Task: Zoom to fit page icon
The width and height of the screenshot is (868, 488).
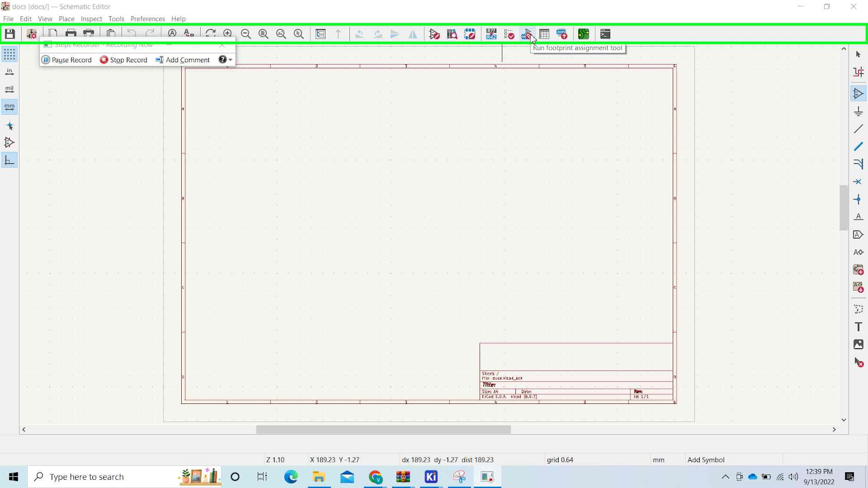Action: pos(264,34)
